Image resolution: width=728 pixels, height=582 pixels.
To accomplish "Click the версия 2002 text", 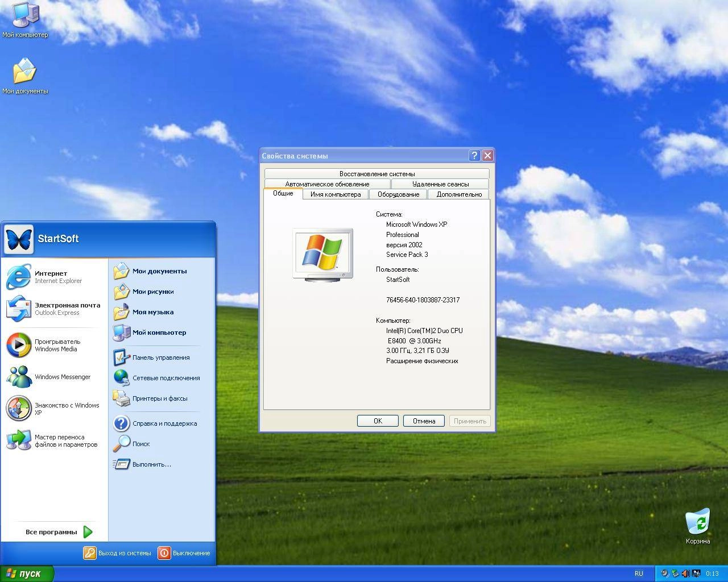I will click(x=404, y=245).
